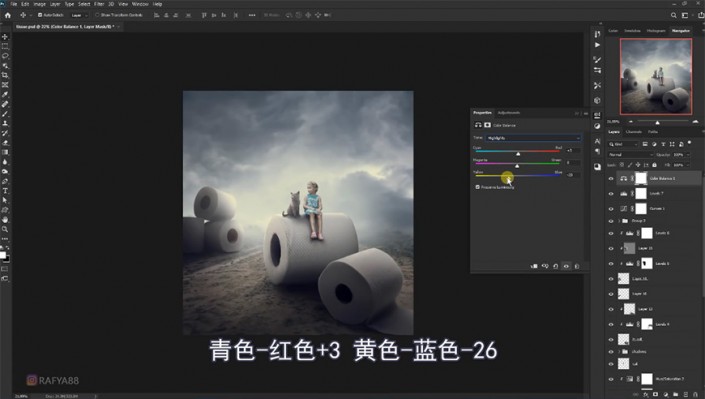Select the Horizontal Type tool
The height and width of the screenshot is (399, 705).
tap(5, 191)
